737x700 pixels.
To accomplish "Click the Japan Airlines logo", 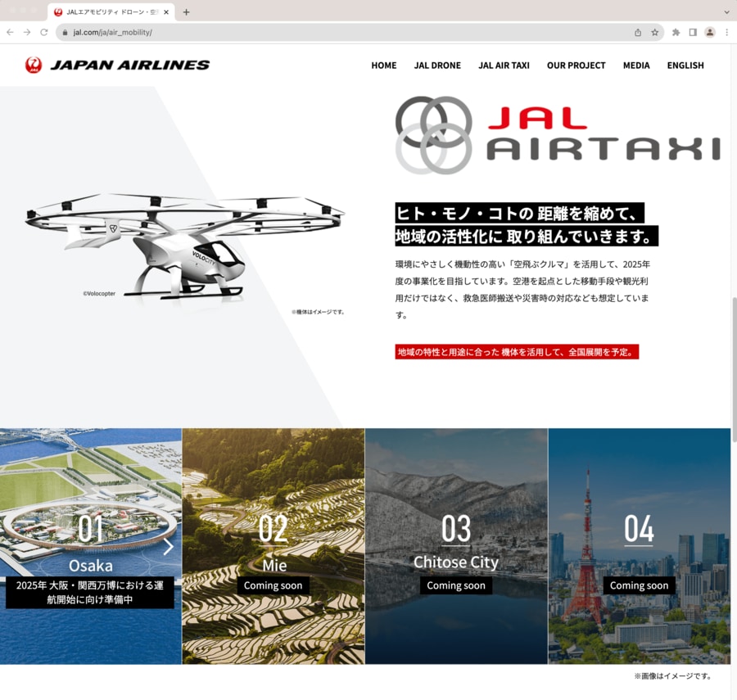I will 117,65.
